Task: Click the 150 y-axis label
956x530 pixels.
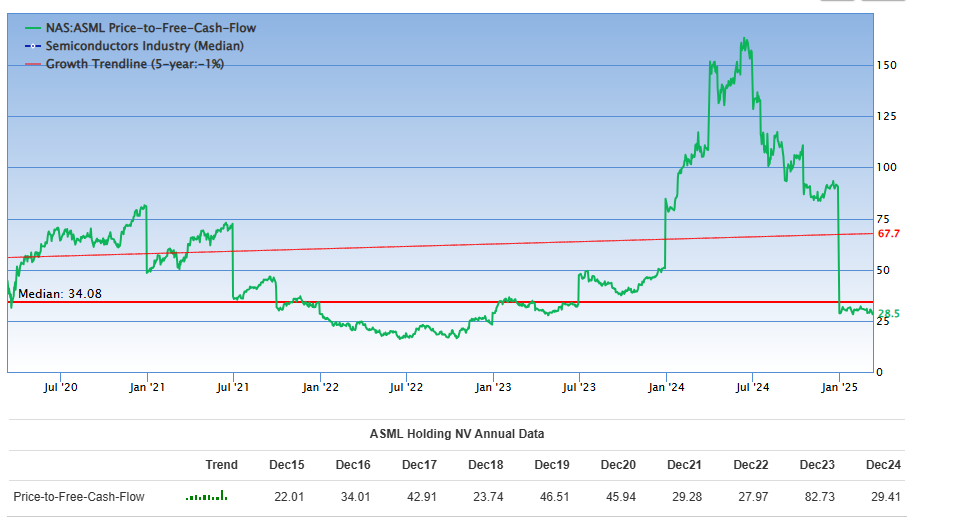Action: pyautogui.click(x=886, y=65)
